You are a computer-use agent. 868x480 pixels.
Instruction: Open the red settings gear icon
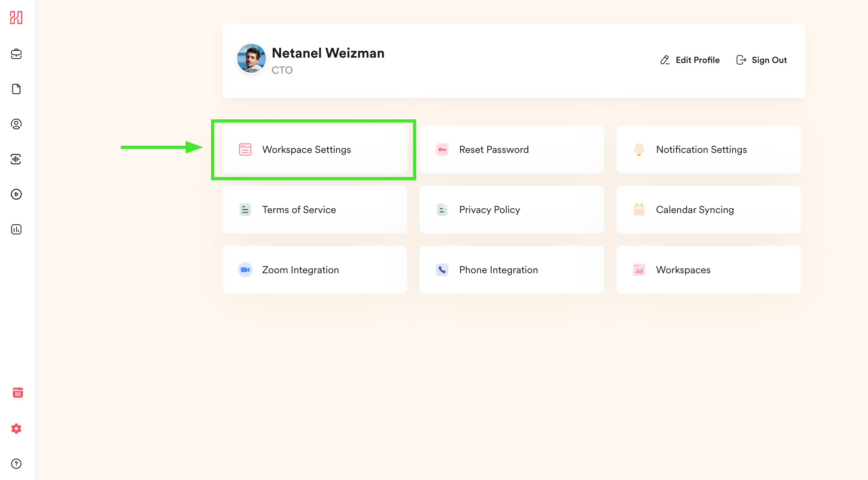(x=16, y=429)
